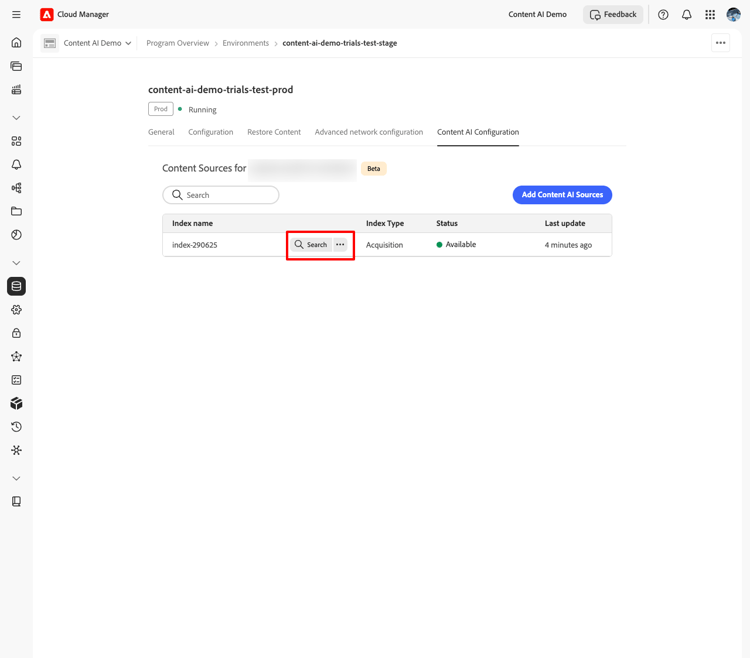Click the Beta badge

[x=374, y=168]
